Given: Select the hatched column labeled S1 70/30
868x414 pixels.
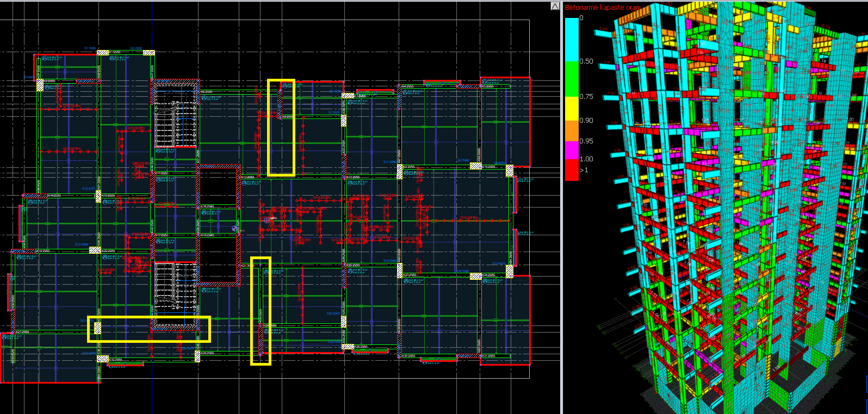Looking at the screenshot, I should click(103, 53).
